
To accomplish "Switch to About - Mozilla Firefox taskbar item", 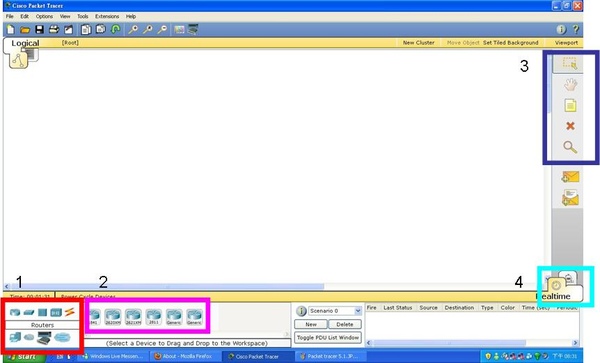I will pyautogui.click(x=184, y=356).
